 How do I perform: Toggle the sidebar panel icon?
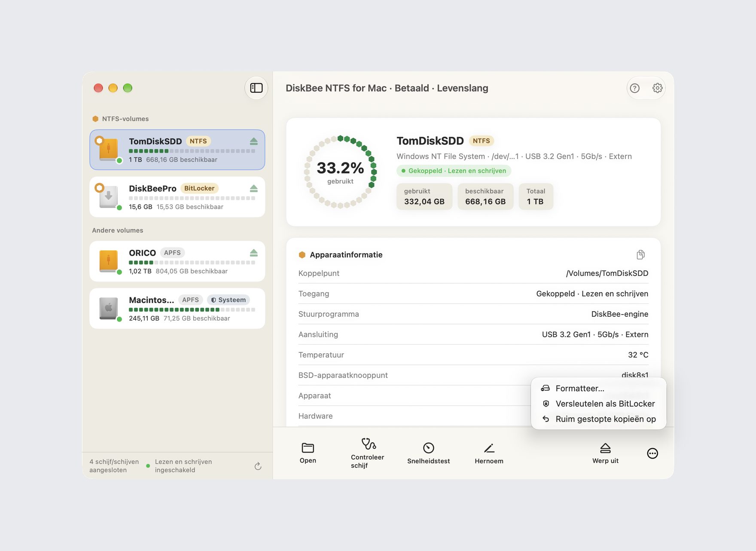pyautogui.click(x=256, y=88)
